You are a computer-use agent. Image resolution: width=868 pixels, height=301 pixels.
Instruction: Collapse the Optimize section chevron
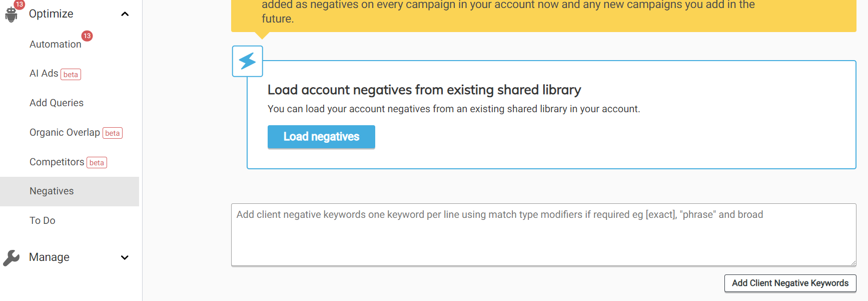pyautogui.click(x=125, y=14)
